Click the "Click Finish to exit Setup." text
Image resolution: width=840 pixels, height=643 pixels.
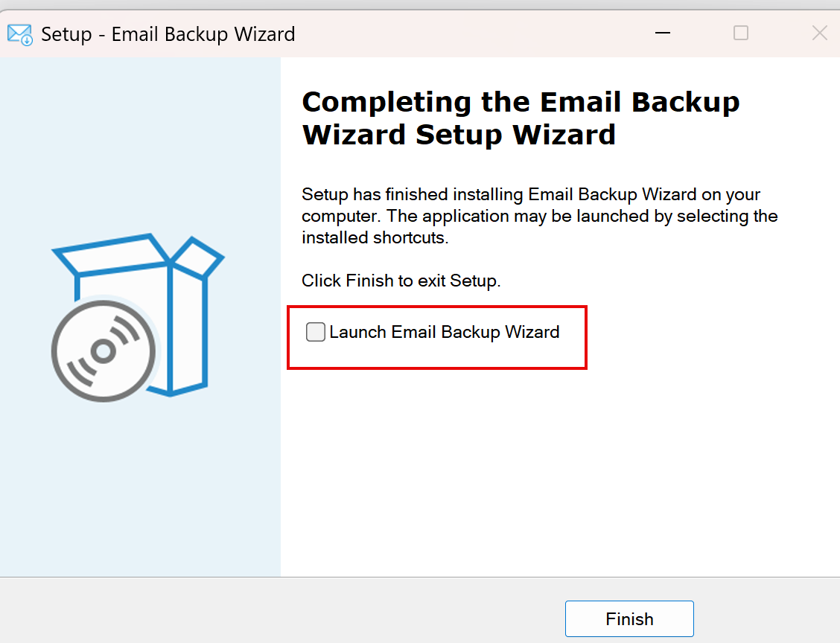coord(401,281)
